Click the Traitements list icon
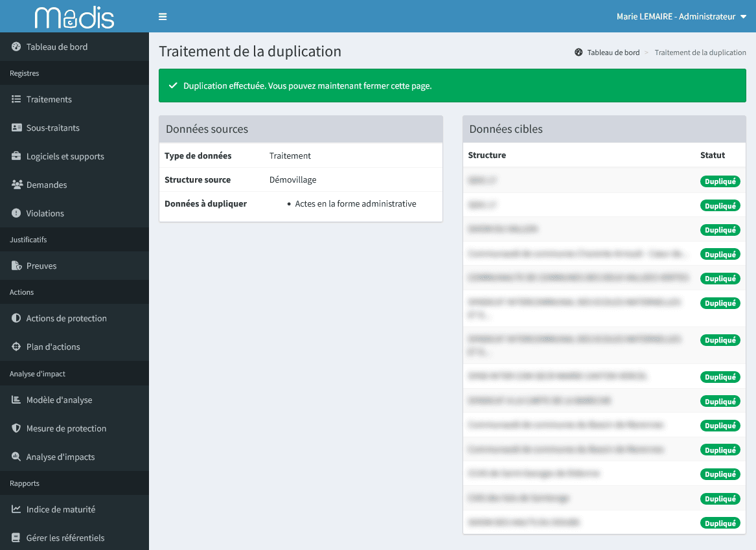 16,99
